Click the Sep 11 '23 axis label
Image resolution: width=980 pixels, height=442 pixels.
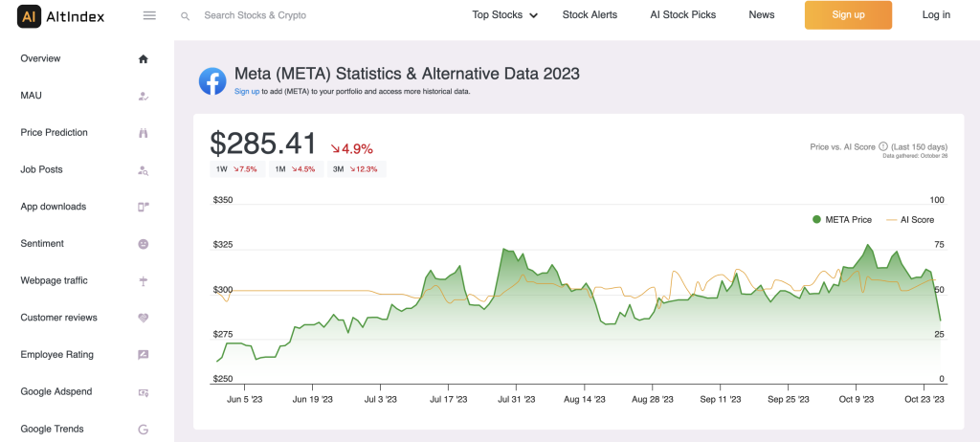point(720,400)
